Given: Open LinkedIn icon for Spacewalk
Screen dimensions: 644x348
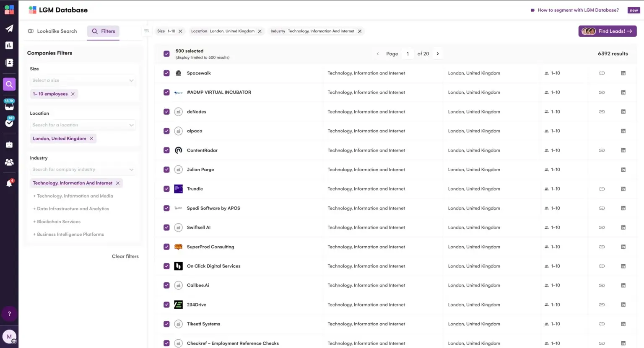Looking at the screenshot, I should [623, 73].
